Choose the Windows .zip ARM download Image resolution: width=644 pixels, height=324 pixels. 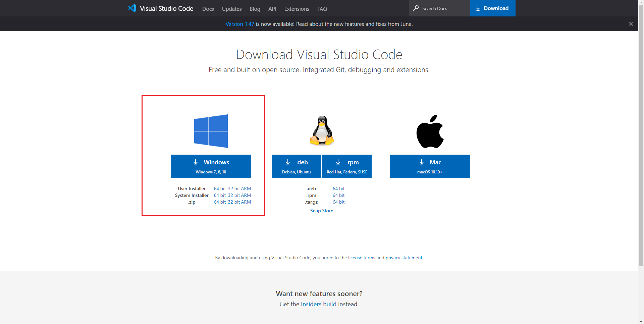(x=246, y=202)
